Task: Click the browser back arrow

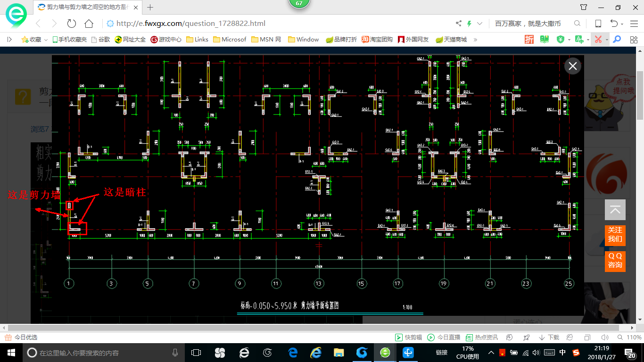Action: (x=38, y=24)
